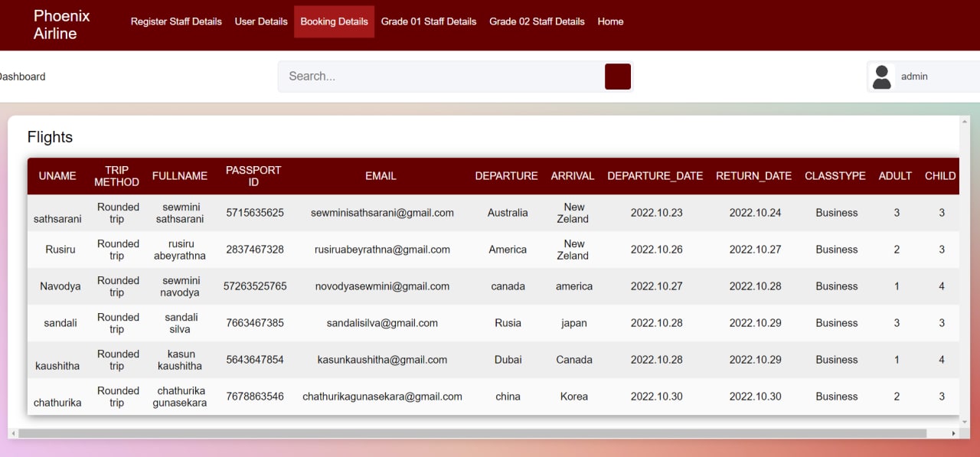The height and width of the screenshot is (457, 980).
Task: Select username cell chathurika
Action: click(57, 403)
